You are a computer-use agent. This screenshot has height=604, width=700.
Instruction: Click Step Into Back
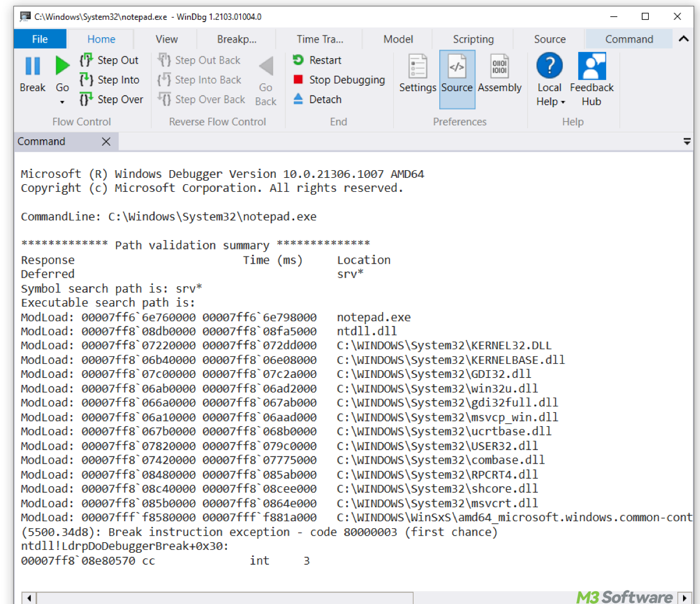click(199, 80)
